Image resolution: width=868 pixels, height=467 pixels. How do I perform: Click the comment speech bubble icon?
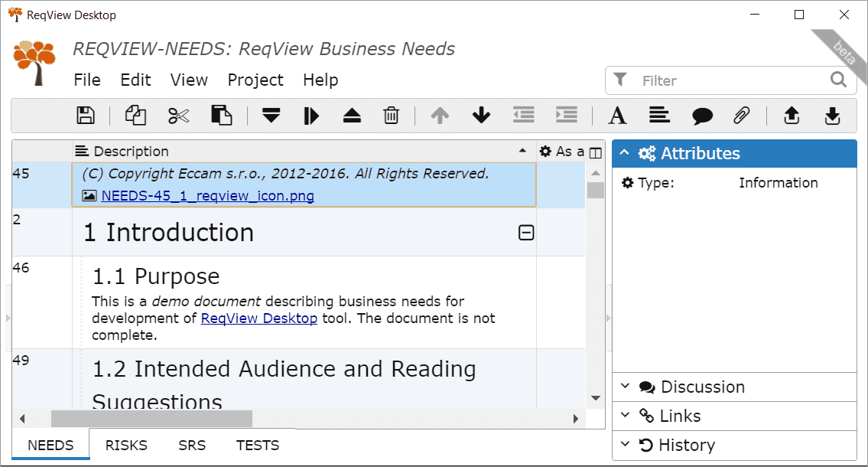[x=702, y=116]
